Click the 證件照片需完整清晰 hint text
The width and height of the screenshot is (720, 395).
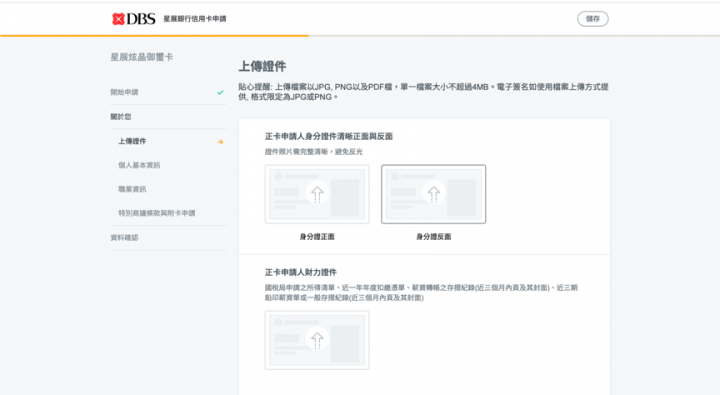[314, 152]
